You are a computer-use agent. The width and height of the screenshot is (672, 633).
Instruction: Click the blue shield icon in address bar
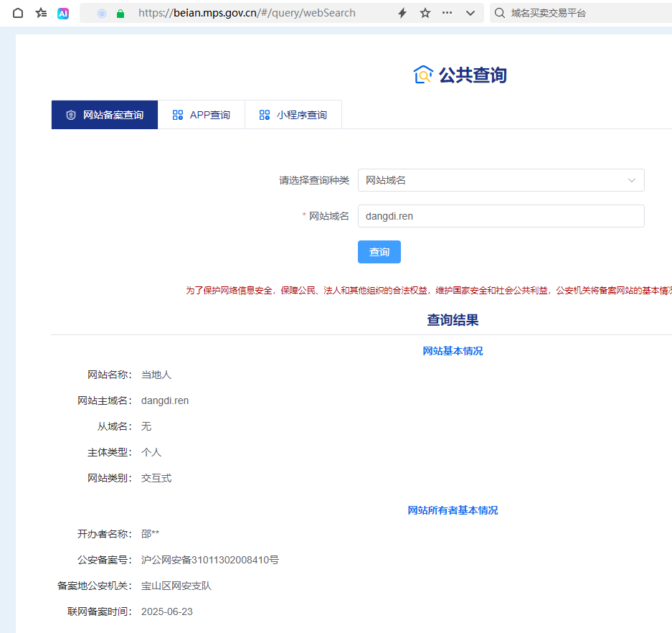(x=102, y=14)
